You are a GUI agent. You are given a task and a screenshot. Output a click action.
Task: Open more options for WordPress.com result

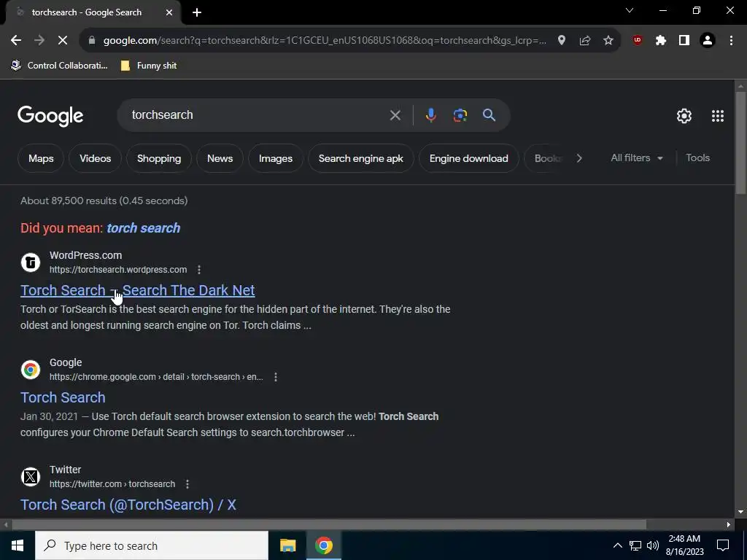coord(199,270)
